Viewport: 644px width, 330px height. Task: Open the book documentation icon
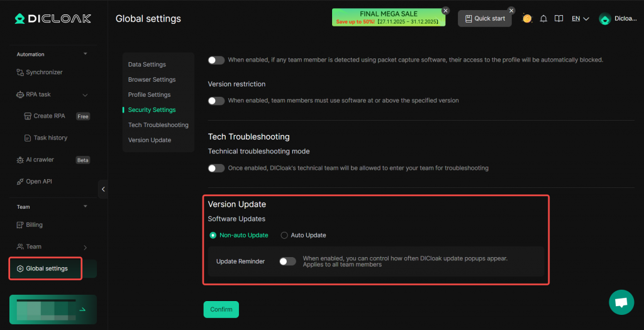click(x=558, y=19)
